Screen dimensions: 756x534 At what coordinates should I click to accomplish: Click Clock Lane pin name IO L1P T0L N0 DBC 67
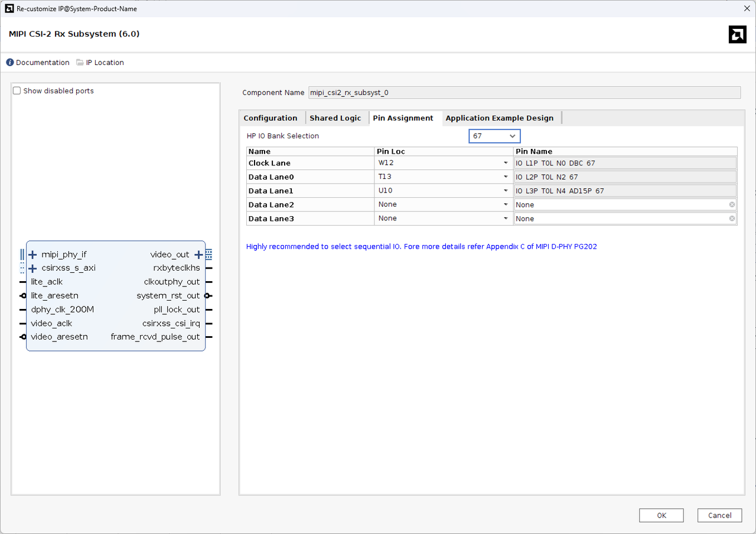pyautogui.click(x=625, y=162)
